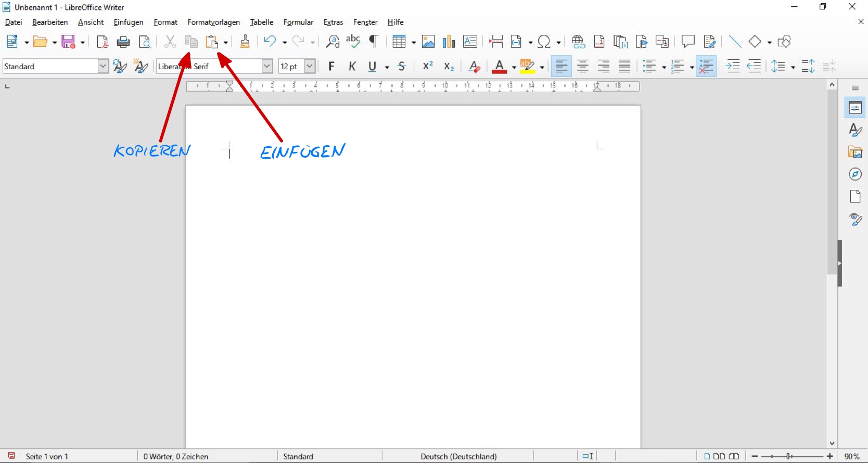Click the Clone formatting paintbrush icon
Screen dimensions: 868x463
click(x=245, y=42)
